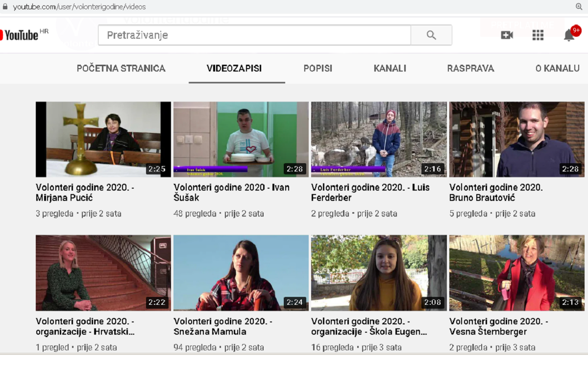The width and height of the screenshot is (588, 392).
Task: Click the search magnifier button
Action: tap(431, 35)
